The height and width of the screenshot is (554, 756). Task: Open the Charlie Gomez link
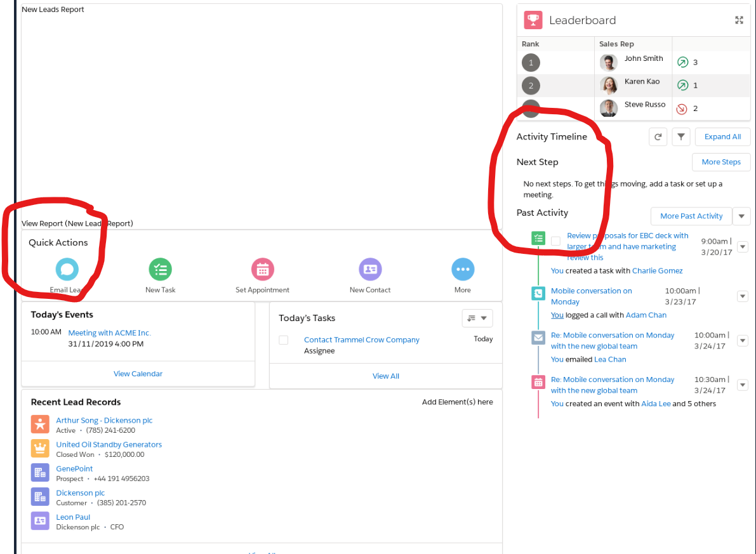tap(657, 270)
